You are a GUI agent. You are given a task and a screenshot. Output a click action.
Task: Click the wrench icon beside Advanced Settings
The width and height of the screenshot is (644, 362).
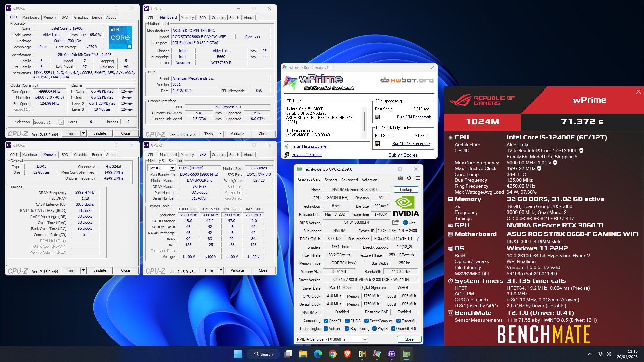tap(286, 155)
